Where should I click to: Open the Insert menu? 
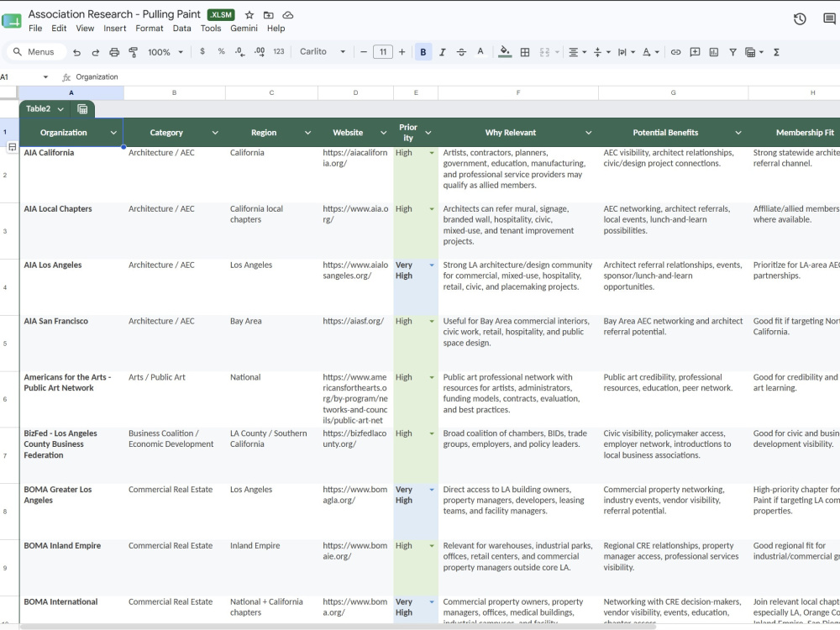click(114, 29)
